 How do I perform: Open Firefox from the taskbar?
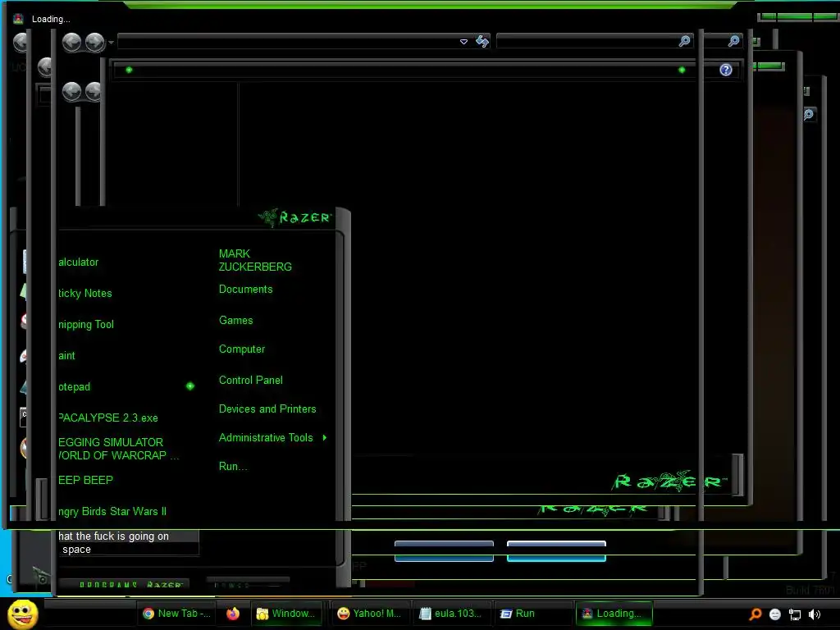[x=232, y=614]
